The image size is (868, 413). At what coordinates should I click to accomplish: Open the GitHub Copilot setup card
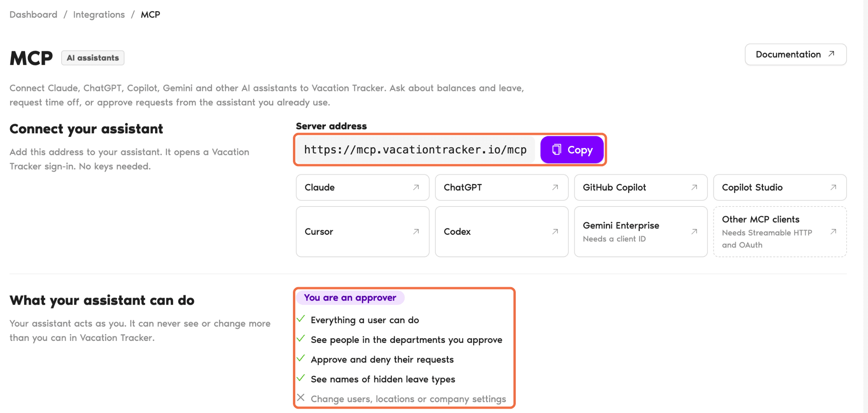641,188
